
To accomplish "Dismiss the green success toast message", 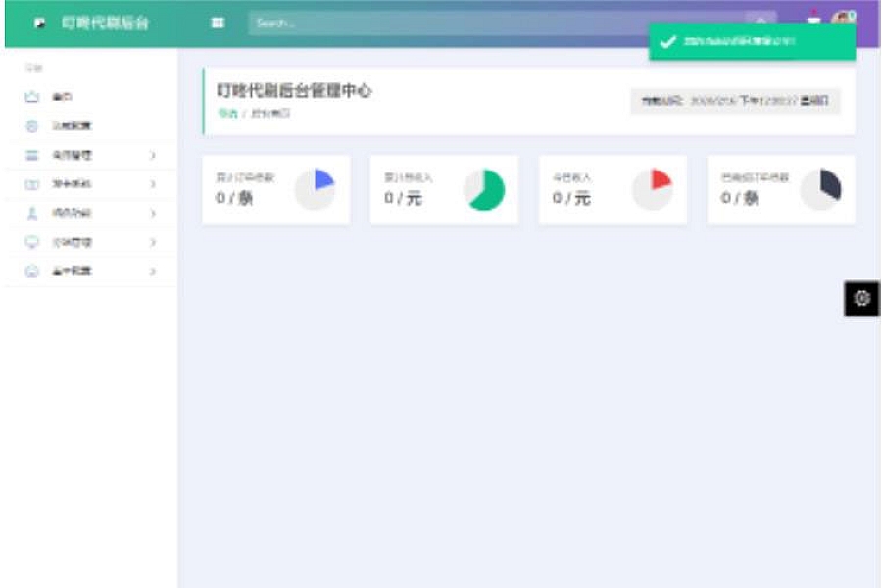I will coord(752,41).
